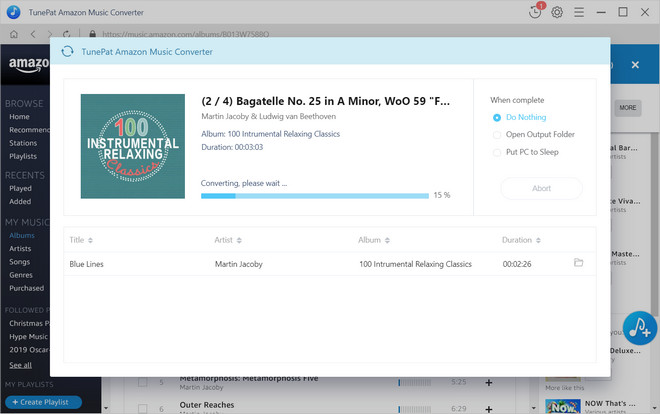Screen dimensions: 660x414
Task: Click the album cover thumbnail
Action: [x=133, y=146]
